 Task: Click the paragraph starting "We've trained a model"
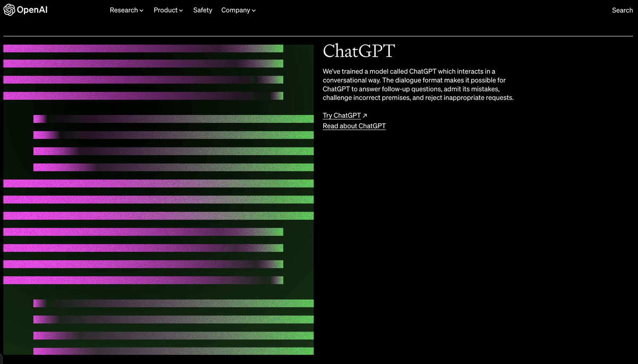point(418,84)
